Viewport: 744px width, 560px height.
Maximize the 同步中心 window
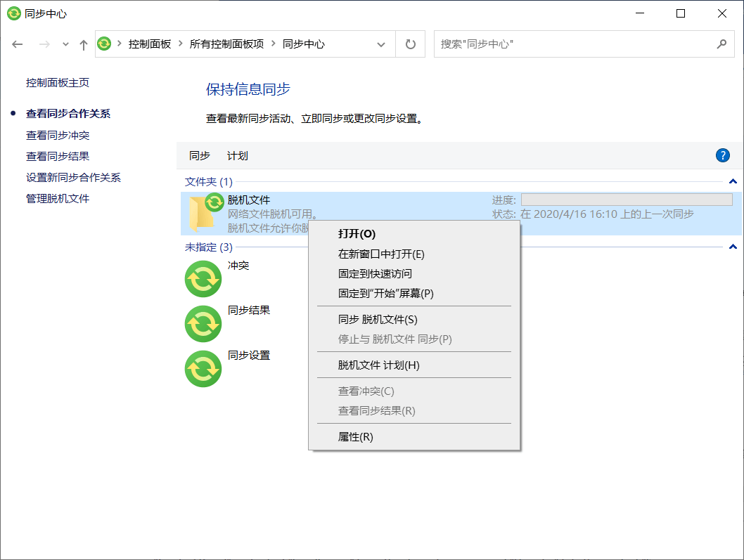tap(681, 13)
